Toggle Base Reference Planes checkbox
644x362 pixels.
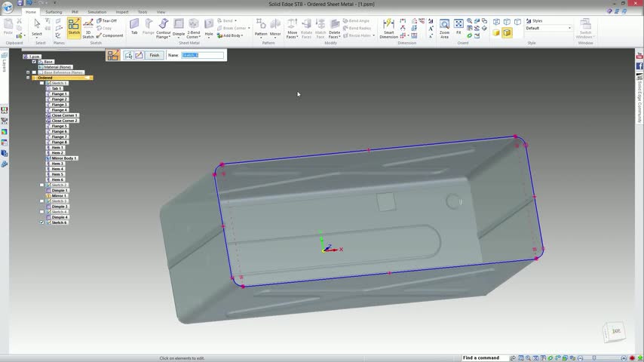34,72
